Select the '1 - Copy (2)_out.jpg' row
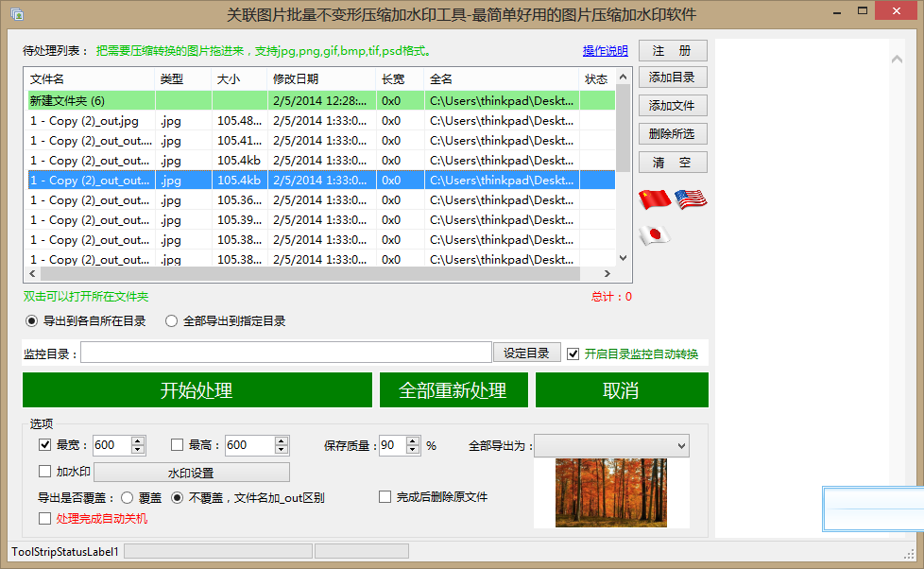The width and height of the screenshot is (924, 569). (x=321, y=121)
